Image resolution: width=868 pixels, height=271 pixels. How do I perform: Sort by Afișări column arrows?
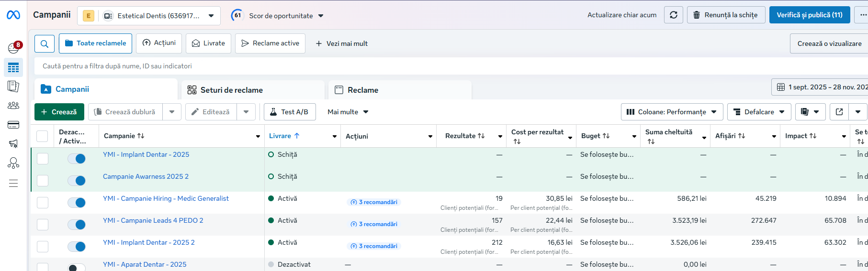pyautogui.click(x=742, y=136)
